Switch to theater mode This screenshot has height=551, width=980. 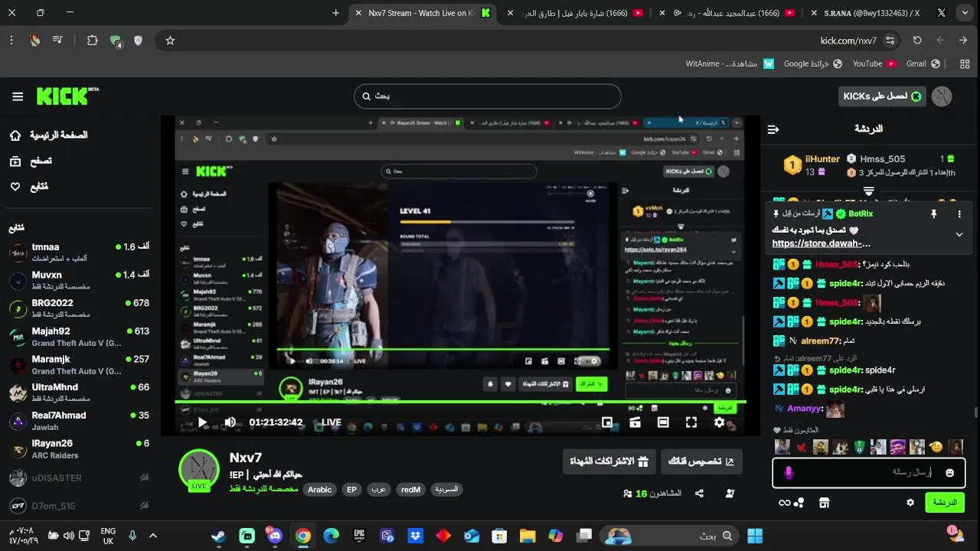(663, 422)
